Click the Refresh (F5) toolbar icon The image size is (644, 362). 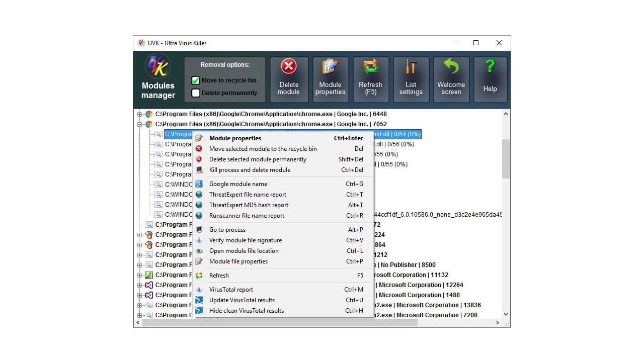click(x=371, y=79)
